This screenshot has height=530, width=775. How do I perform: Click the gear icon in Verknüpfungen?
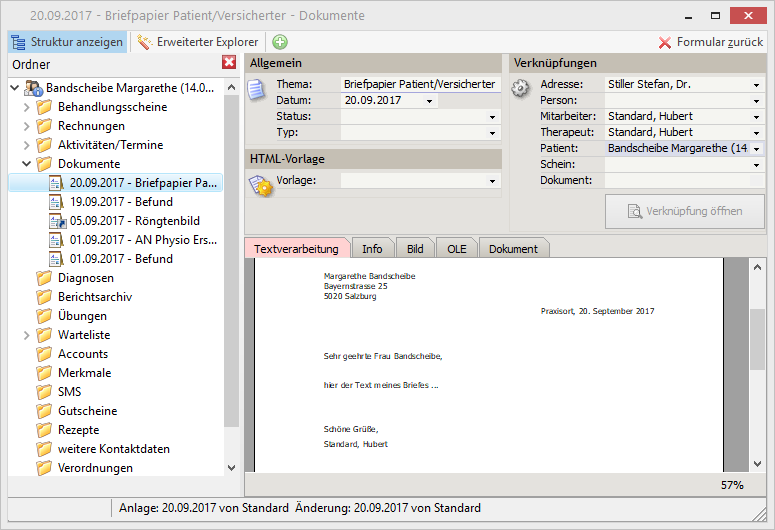point(520,88)
